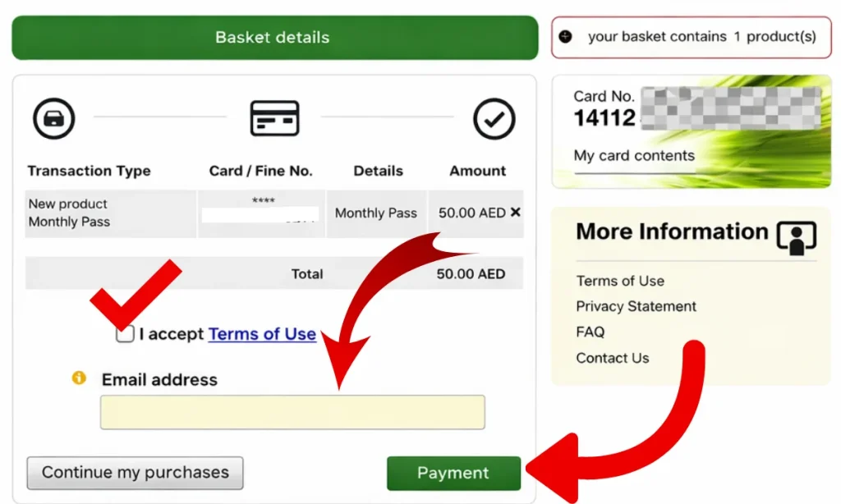Viewport: 841px width, 504px height.
Task: Open Terms of Use under More Information
Action: (x=620, y=281)
